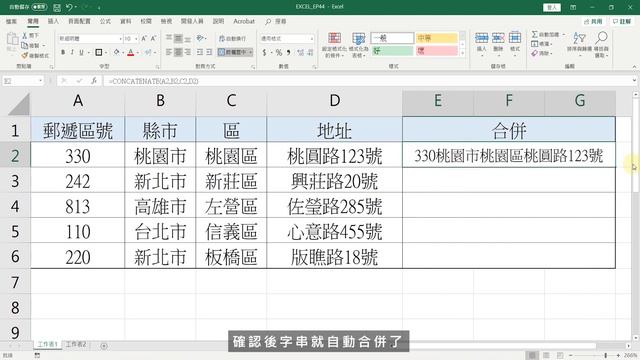Click the red font color A icon

point(131,52)
